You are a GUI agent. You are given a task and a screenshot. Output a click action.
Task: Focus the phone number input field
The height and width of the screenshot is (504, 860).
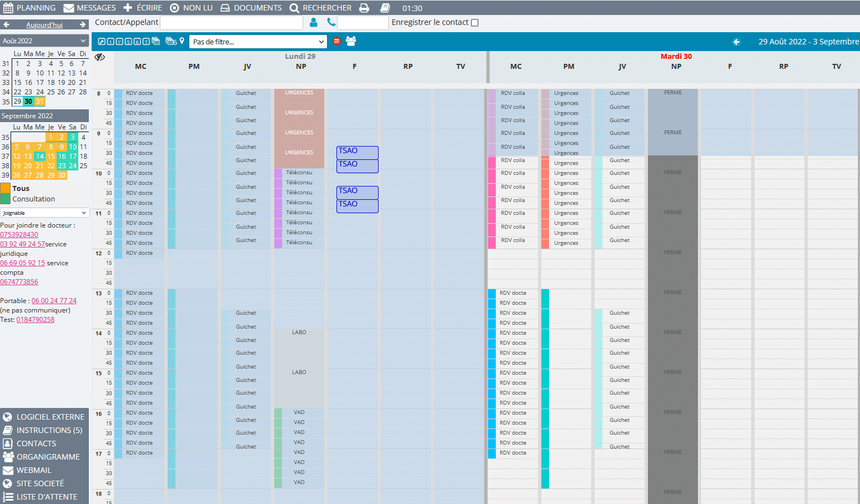click(x=363, y=23)
